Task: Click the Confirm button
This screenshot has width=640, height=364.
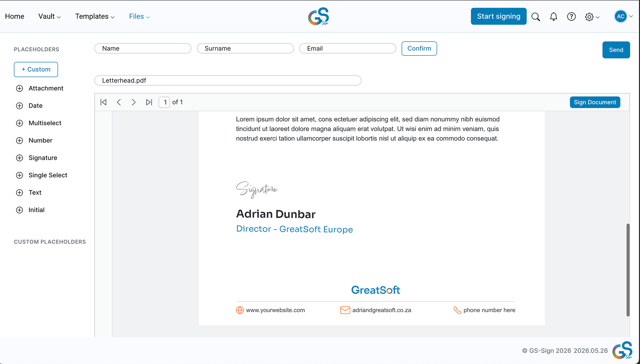Action: (419, 49)
